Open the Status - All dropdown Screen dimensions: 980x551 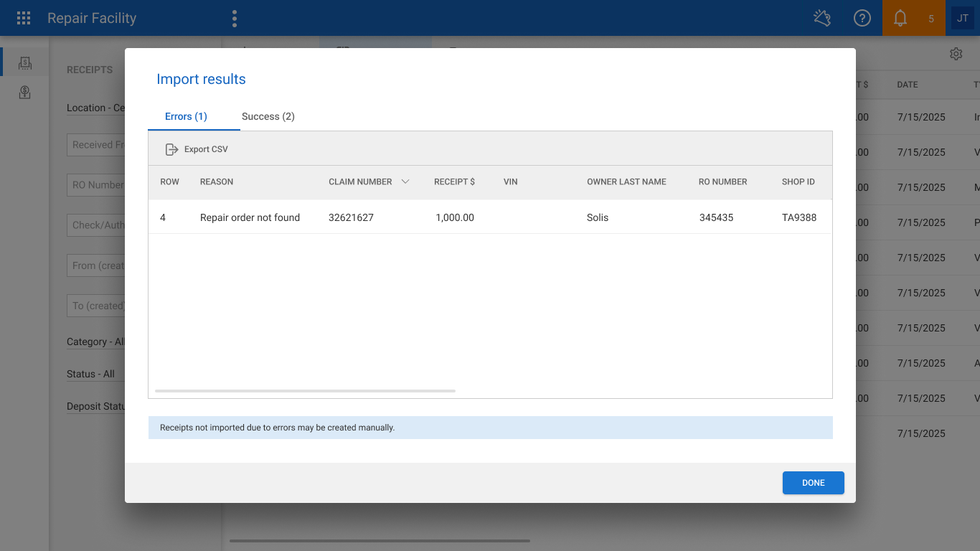tap(90, 374)
